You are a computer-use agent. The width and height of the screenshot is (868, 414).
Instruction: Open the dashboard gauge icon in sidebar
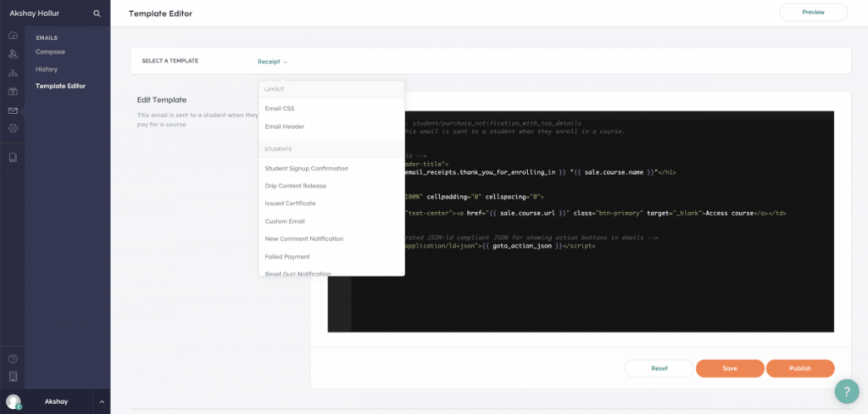pos(13,36)
